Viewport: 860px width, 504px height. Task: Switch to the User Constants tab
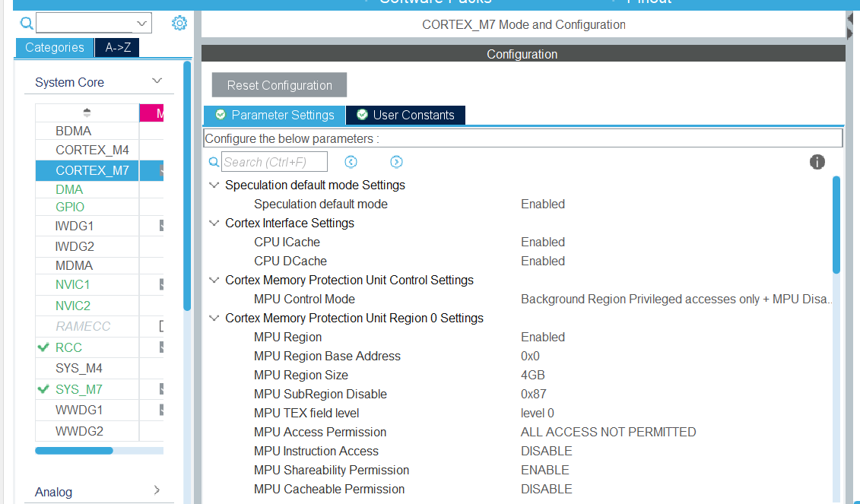413,115
